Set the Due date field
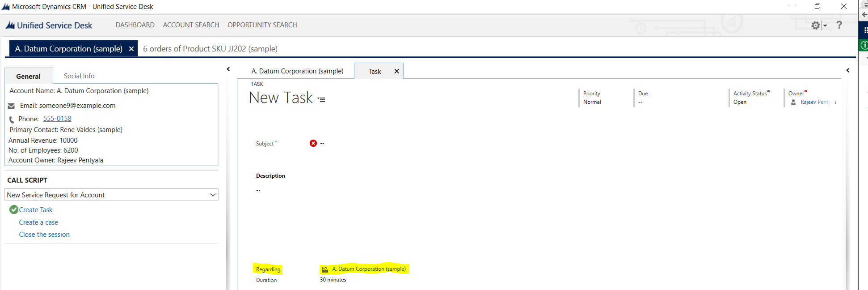The width and height of the screenshot is (868, 290). coord(640,102)
